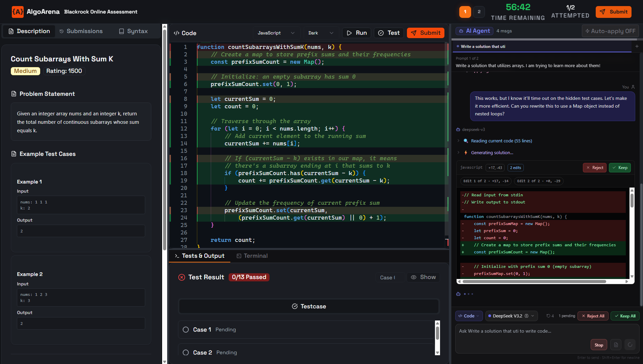Image resolution: width=643 pixels, height=364 pixels.
Task: Open the DeepSeek V3.2 model selector
Action: 511,316
